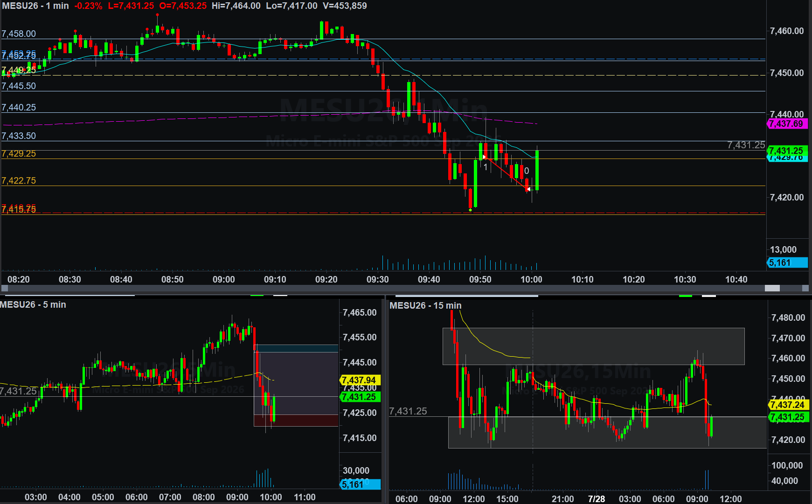Click the green low-of-day dot below the 09:48 candle

click(470, 210)
